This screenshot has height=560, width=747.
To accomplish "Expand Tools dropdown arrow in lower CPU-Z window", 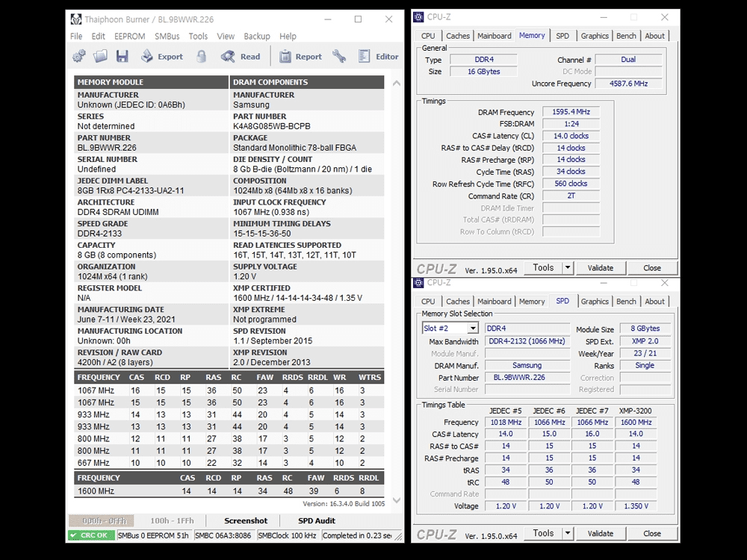I will coord(568,533).
